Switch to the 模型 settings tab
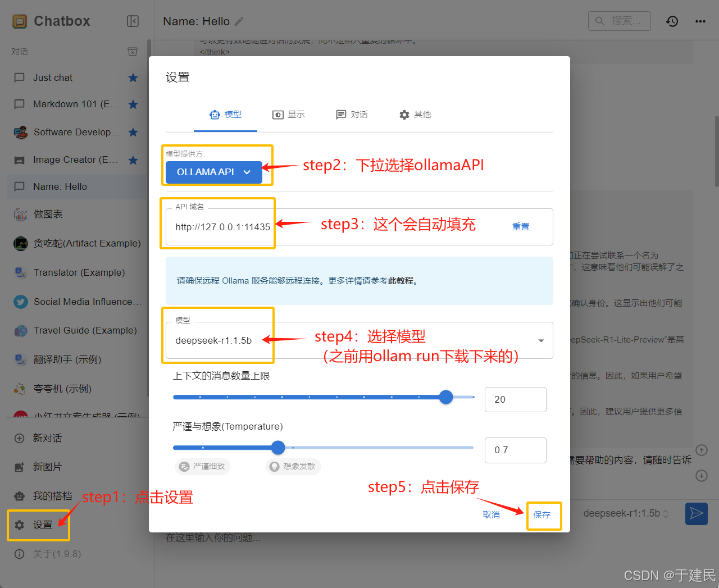 [225, 115]
